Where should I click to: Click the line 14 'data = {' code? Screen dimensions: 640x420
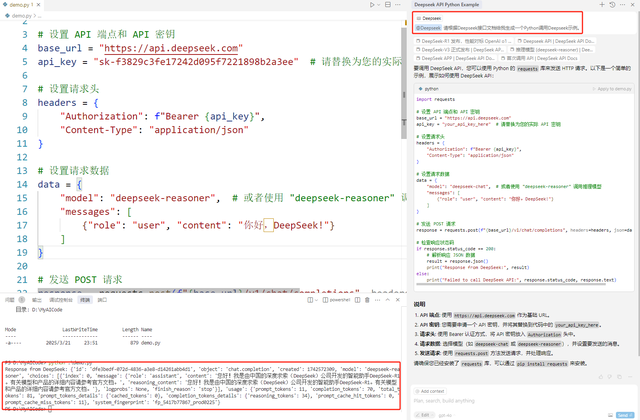60,184
